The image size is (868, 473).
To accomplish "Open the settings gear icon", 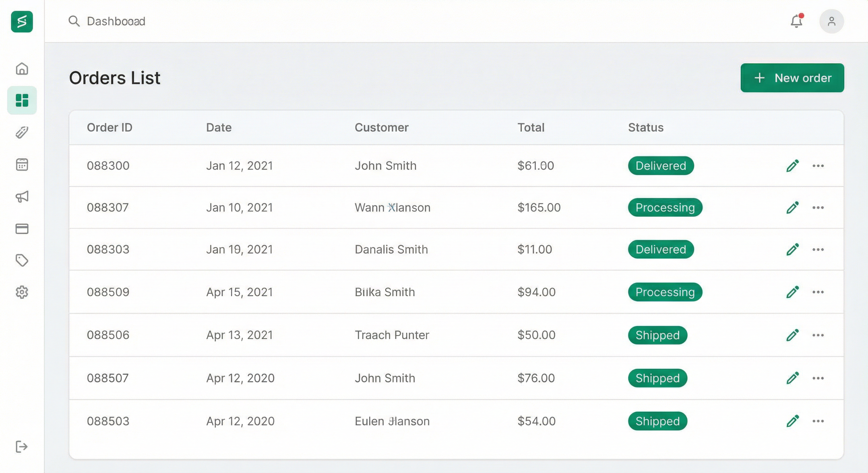I will [x=22, y=292].
